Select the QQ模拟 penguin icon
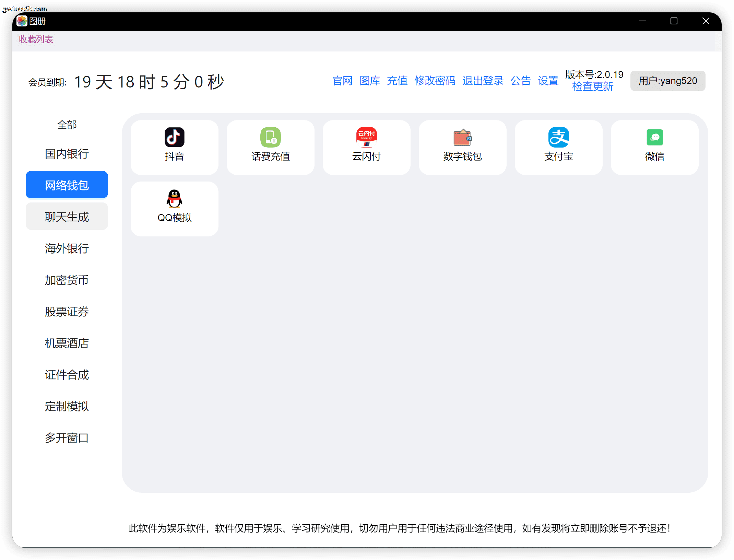This screenshot has height=560, width=734. 174,199
